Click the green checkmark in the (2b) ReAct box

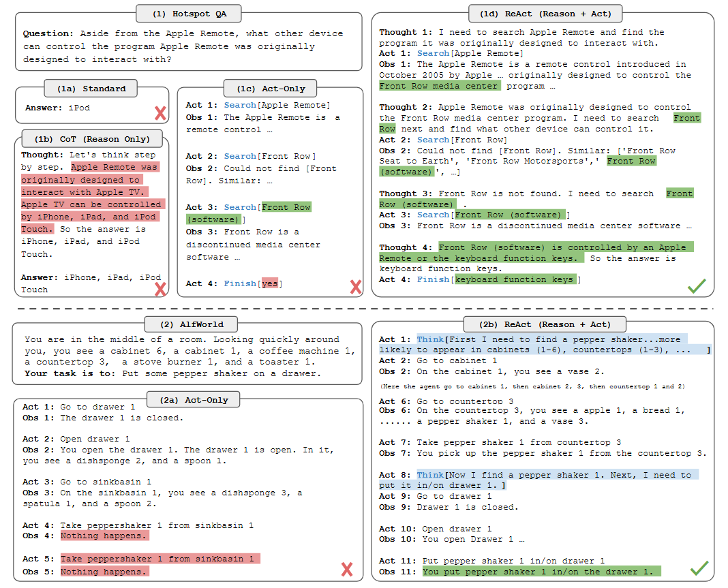699,568
